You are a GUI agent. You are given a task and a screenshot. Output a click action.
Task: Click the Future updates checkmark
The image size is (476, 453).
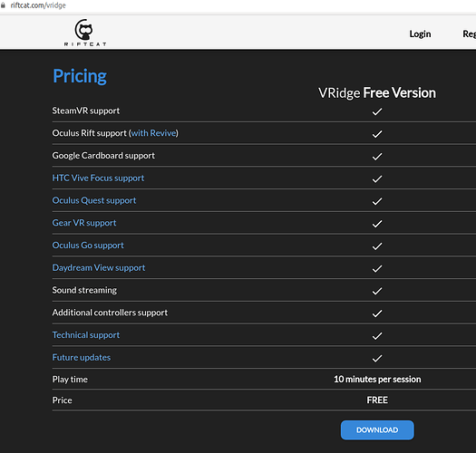377,359
